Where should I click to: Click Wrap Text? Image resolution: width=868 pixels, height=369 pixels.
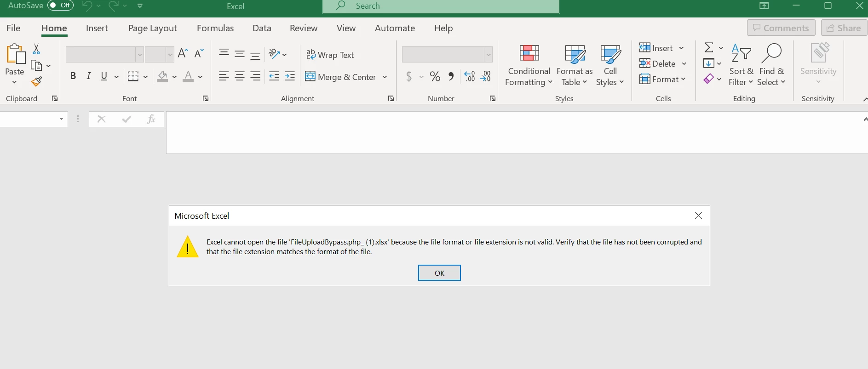[x=330, y=55]
